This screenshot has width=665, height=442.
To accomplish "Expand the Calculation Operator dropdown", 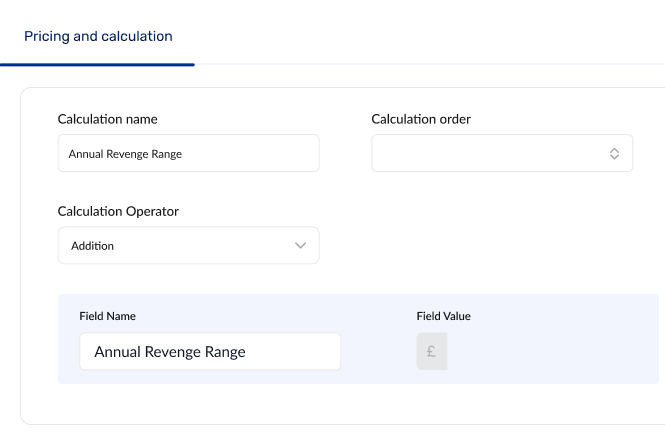I will point(188,245).
